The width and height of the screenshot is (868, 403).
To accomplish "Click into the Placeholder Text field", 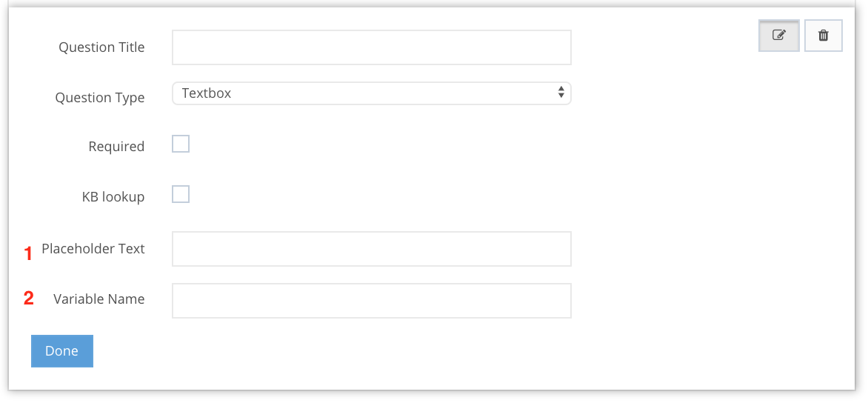I will [371, 249].
